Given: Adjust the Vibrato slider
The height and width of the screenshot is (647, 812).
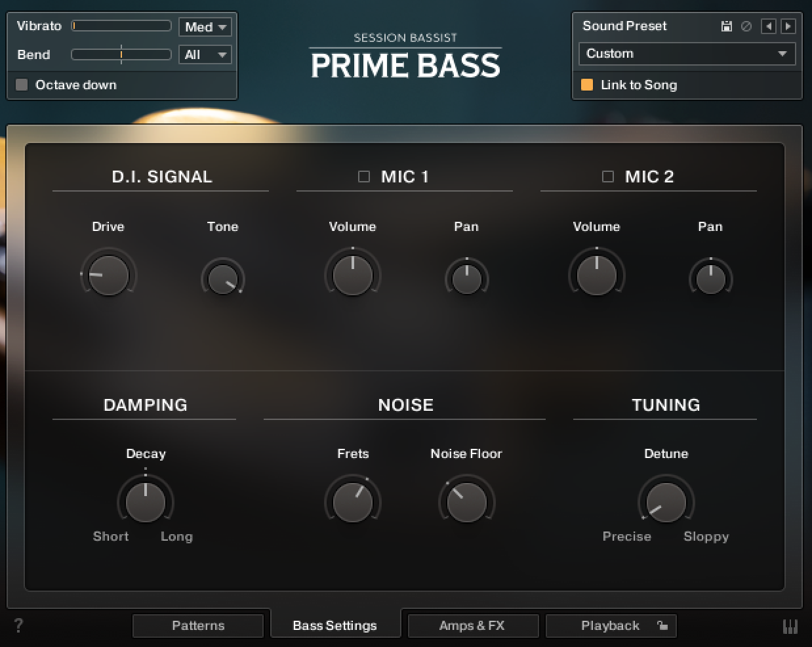Looking at the screenshot, I should pos(121,26).
